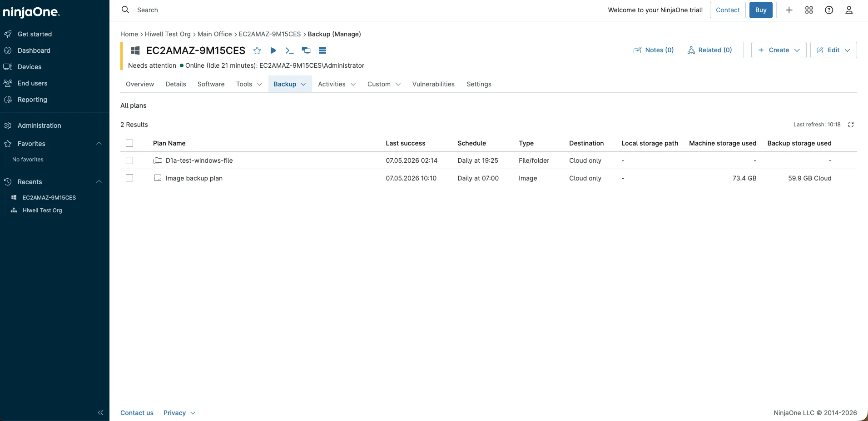Screen dimensions: 868x421
Task: Switch to the Settings tab
Action: pos(479,84)
